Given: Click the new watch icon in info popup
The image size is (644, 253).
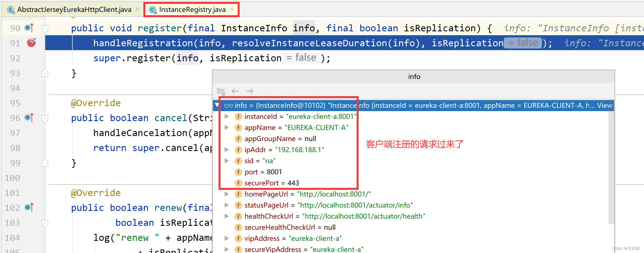Looking at the screenshot, I should [x=221, y=91].
